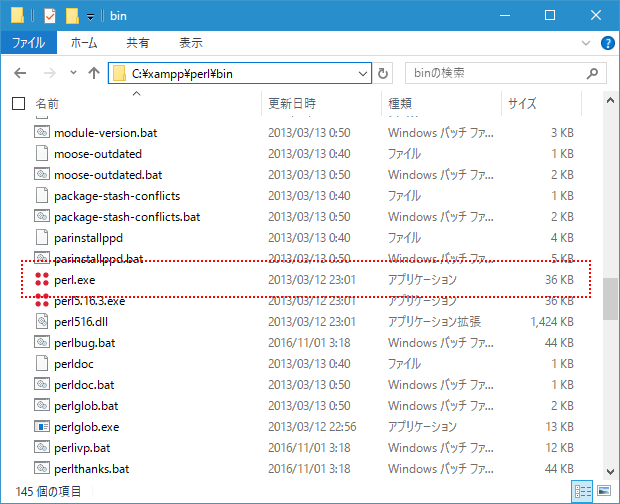Click the perlthanks.bat batch icon

pyautogui.click(x=42, y=468)
